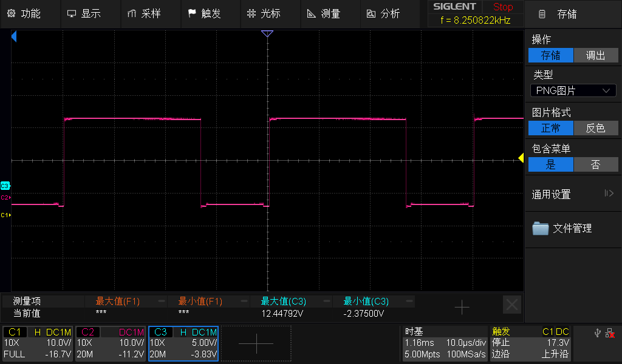Click the C3 5.00V/ vertical scale
Image resolution: width=622 pixels, height=364 pixels.
[204, 343]
